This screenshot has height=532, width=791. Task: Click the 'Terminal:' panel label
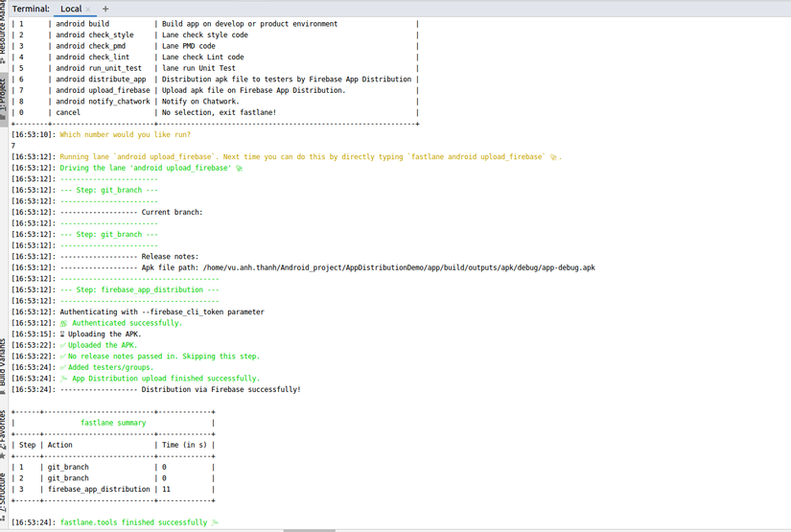(31, 9)
